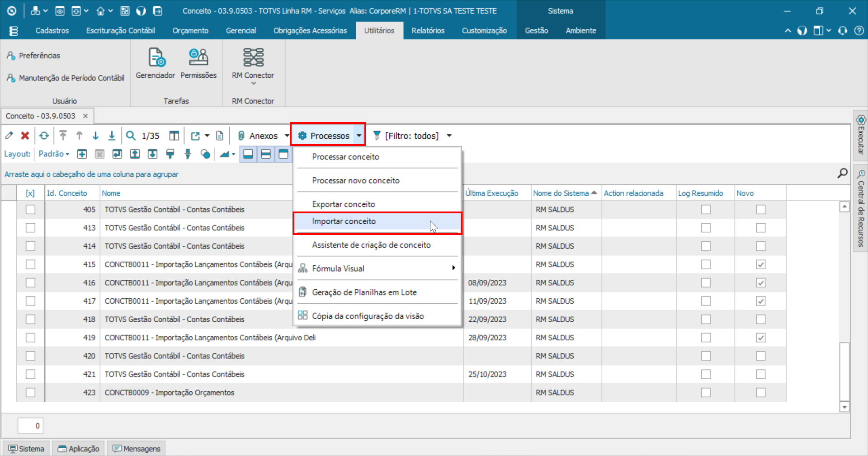Click the paint format icon in layout toolbar

tap(170, 154)
